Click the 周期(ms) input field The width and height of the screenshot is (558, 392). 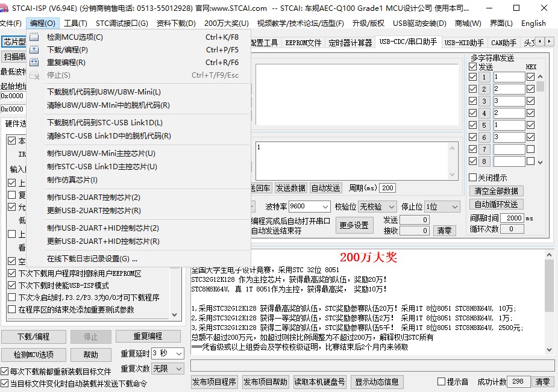[387, 188]
